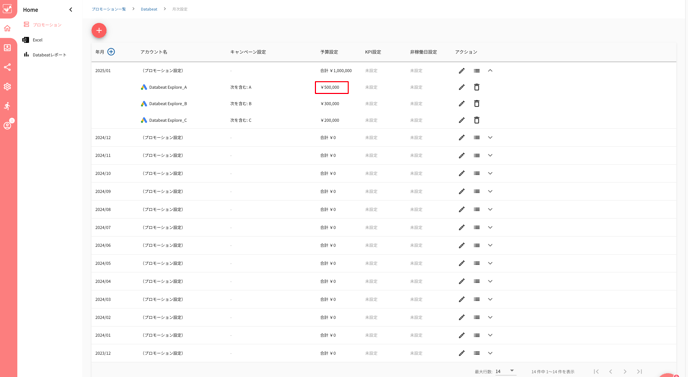This screenshot has height=377, width=688.
Task: Click the plus circle beside 年月 header
Action: [111, 52]
